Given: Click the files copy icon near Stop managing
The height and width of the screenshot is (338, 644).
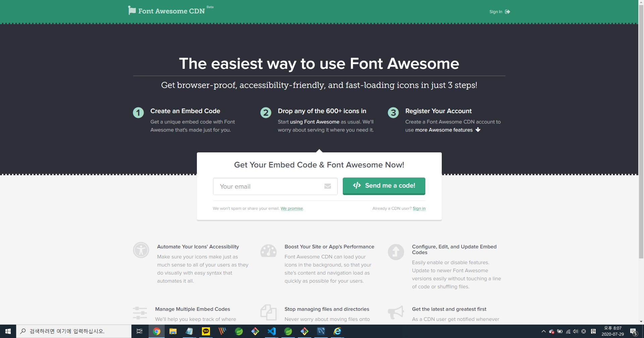Looking at the screenshot, I should pyautogui.click(x=268, y=312).
